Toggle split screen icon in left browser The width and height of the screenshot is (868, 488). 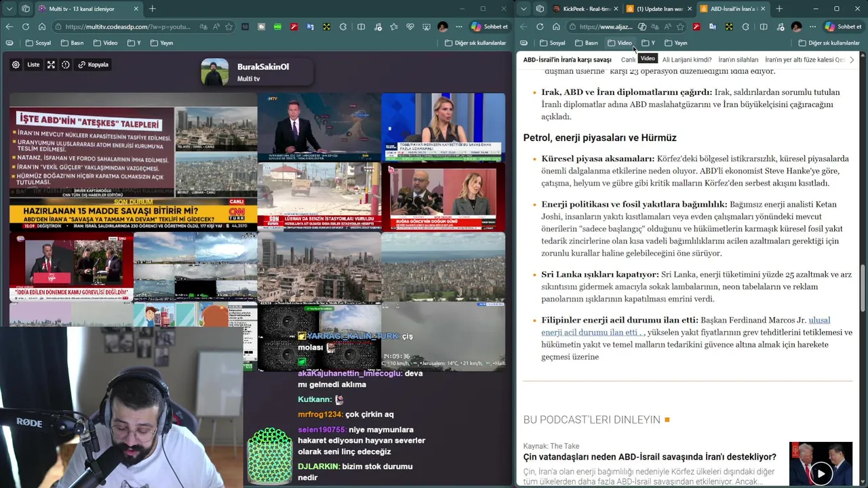coord(361,26)
